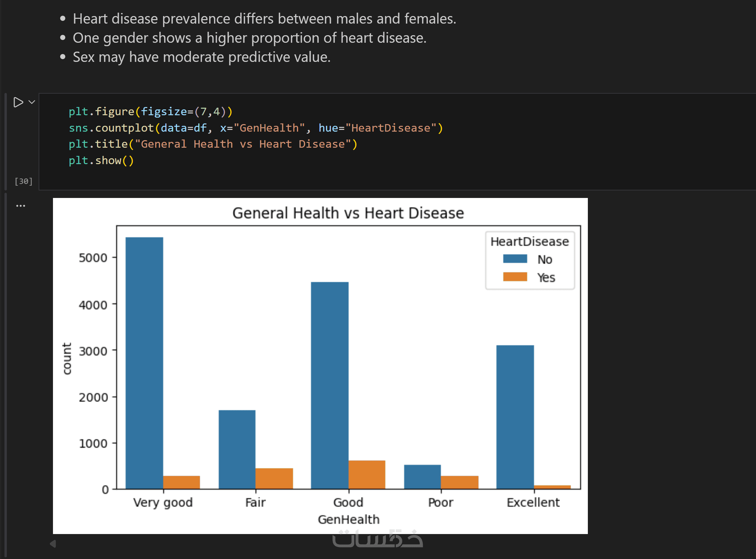Click the left scroll arrow below the plot
Viewport: 756px width, 559px height.
[53, 544]
